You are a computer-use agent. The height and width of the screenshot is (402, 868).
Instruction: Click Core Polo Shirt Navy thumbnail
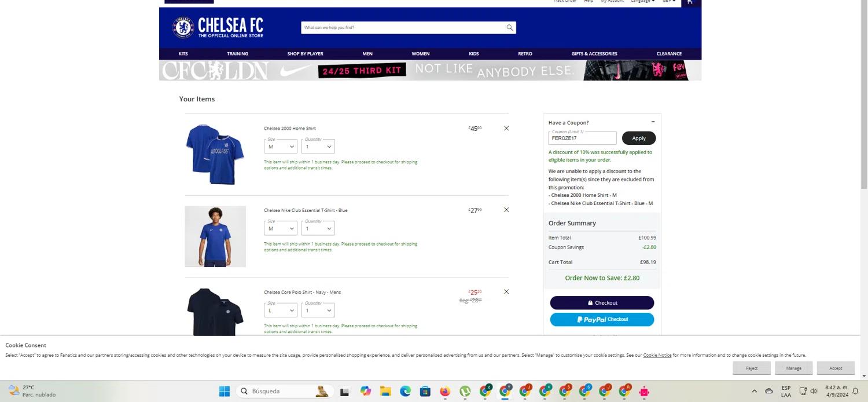[x=215, y=312]
